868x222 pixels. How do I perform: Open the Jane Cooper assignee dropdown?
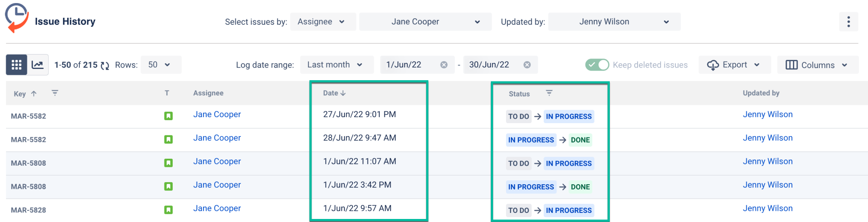click(x=425, y=22)
